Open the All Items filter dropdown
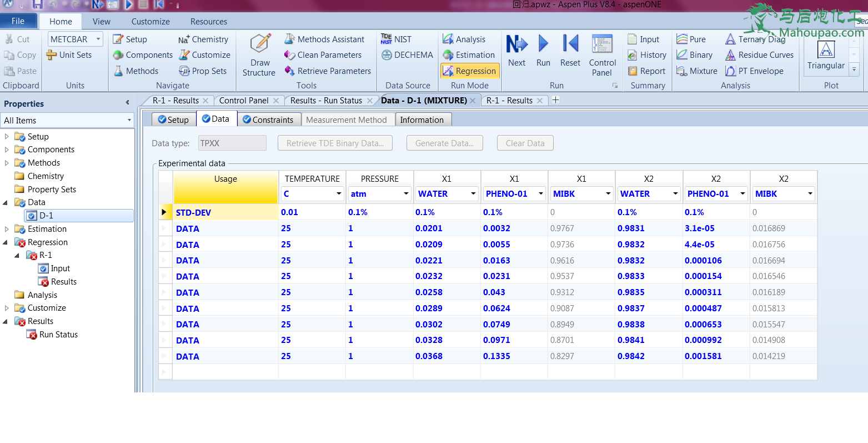This screenshot has width=868, height=443. (x=129, y=120)
